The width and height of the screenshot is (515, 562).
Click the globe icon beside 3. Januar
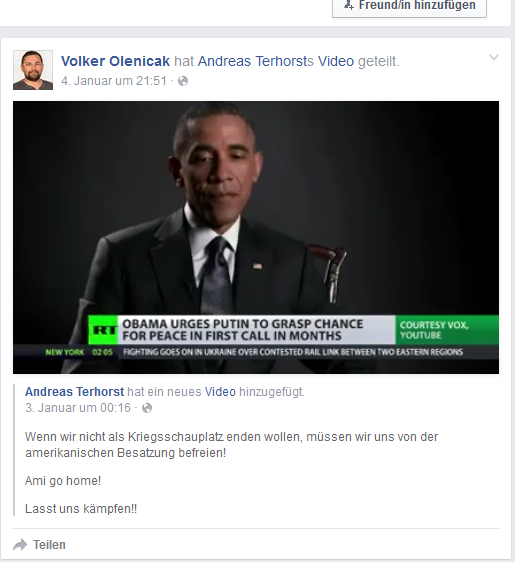[x=147, y=408]
